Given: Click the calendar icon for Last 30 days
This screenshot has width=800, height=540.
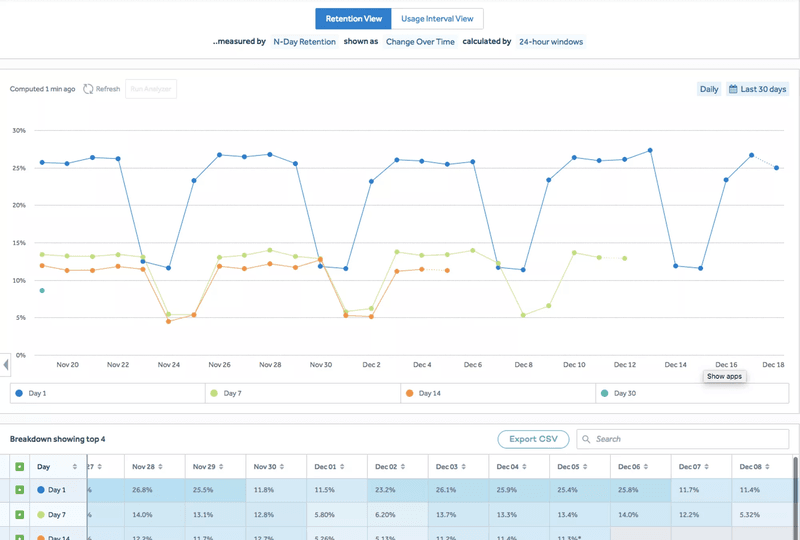Looking at the screenshot, I should coord(733,89).
